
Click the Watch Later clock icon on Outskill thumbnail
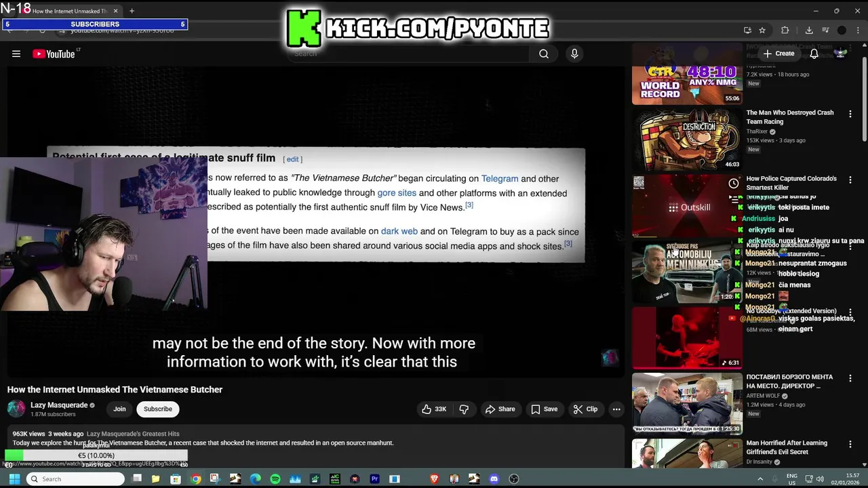[733, 184]
